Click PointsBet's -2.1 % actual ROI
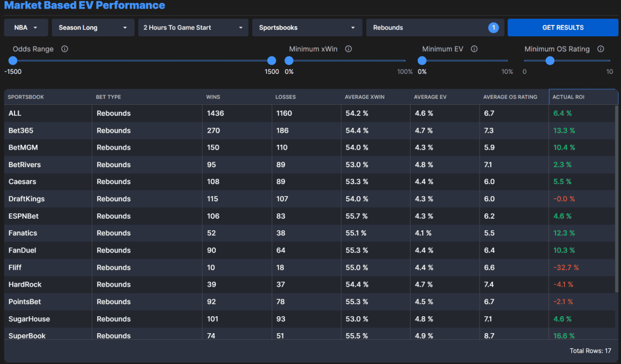621x364 pixels. pos(563,302)
